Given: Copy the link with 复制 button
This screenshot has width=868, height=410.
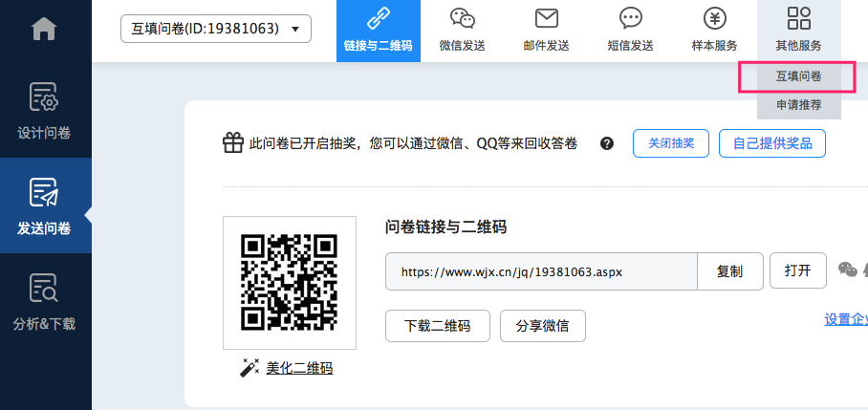Looking at the screenshot, I should tap(729, 271).
